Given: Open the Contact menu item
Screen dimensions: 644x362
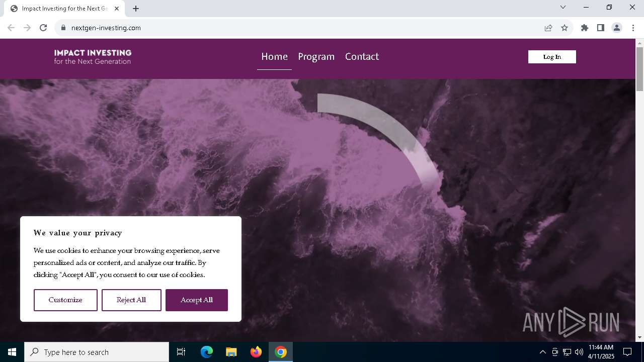Looking at the screenshot, I should [362, 57].
